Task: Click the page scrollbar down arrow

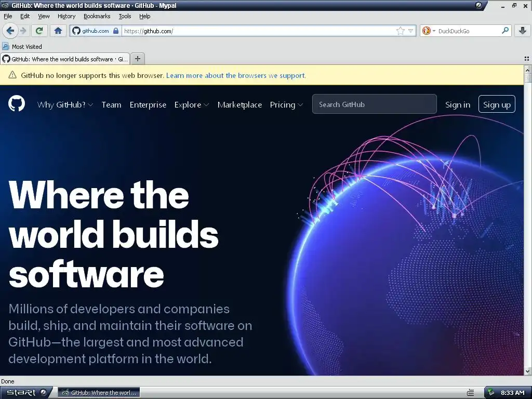Action: 528,371
